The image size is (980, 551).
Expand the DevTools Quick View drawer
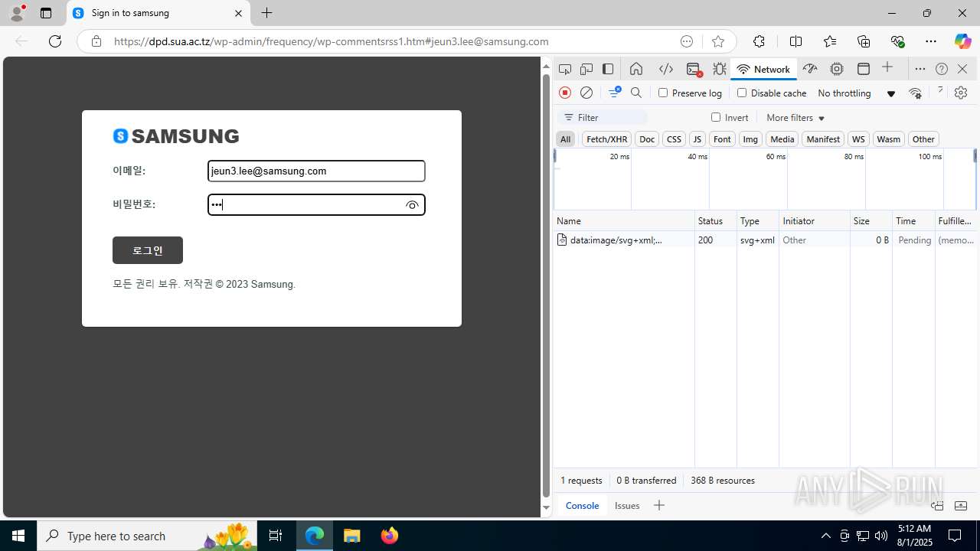tap(961, 506)
